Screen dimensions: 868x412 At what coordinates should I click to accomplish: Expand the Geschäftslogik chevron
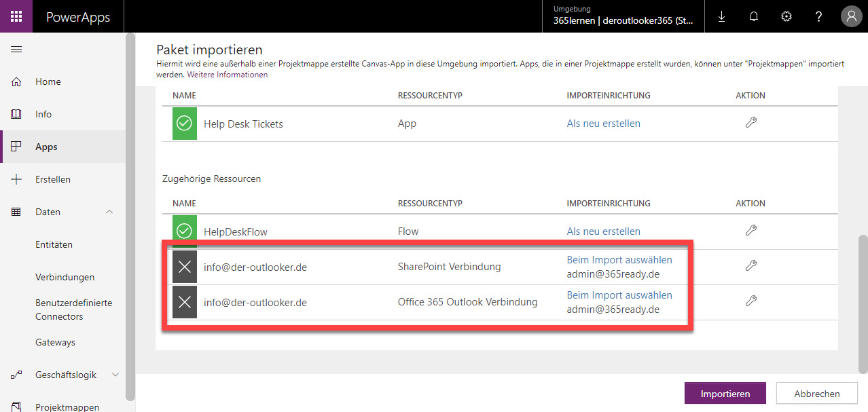click(115, 375)
